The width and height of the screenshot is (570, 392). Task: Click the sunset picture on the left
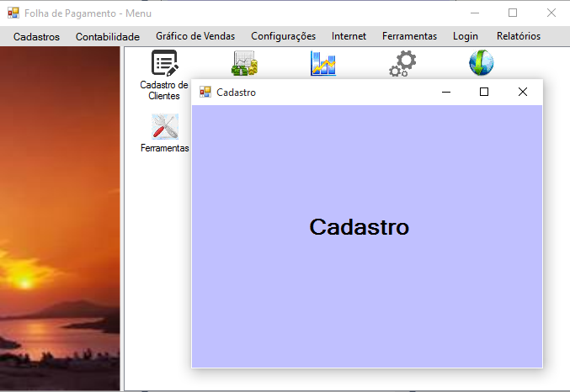click(60, 219)
